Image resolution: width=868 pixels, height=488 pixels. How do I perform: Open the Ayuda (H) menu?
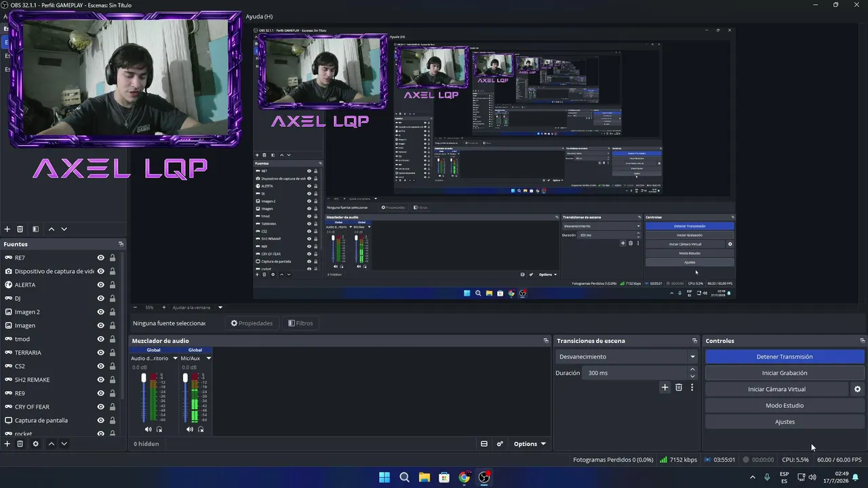[x=259, y=16]
